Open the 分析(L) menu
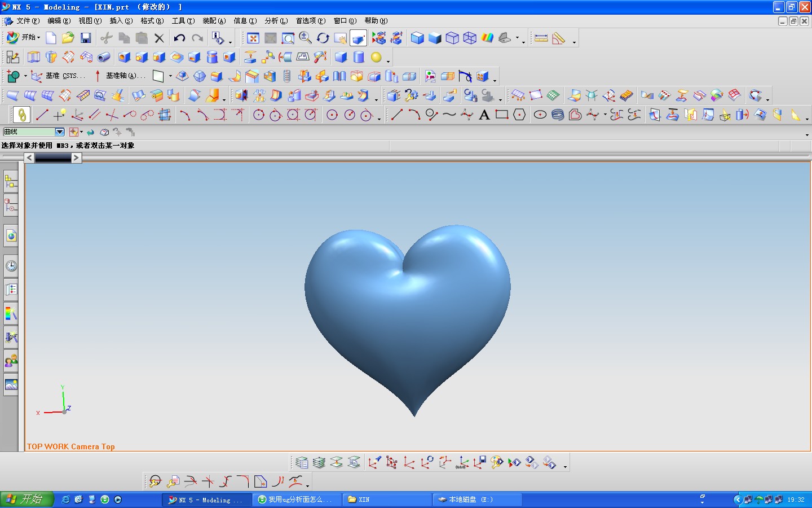The height and width of the screenshot is (508, 812). [276, 21]
